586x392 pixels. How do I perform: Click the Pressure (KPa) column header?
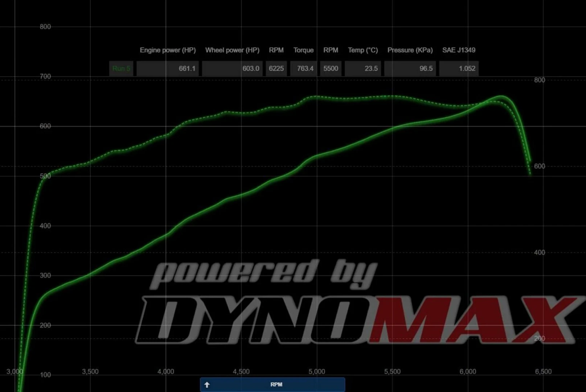[x=410, y=50]
